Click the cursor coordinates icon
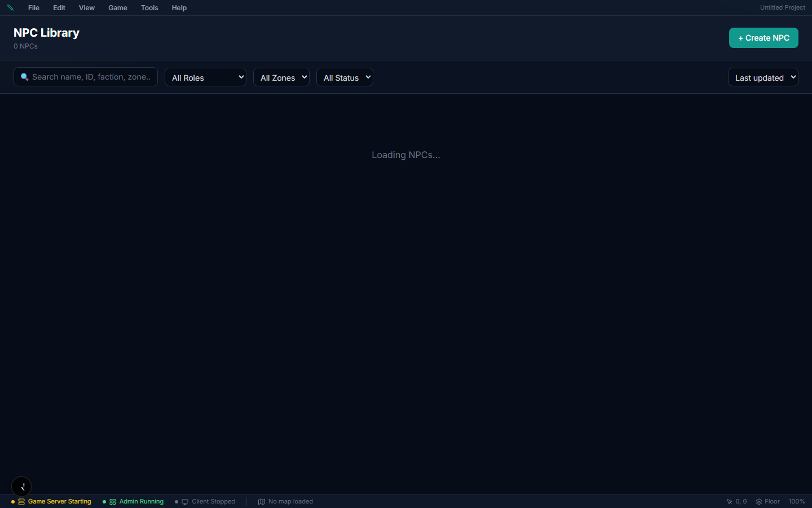This screenshot has width=812, height=508. [729, 501]
